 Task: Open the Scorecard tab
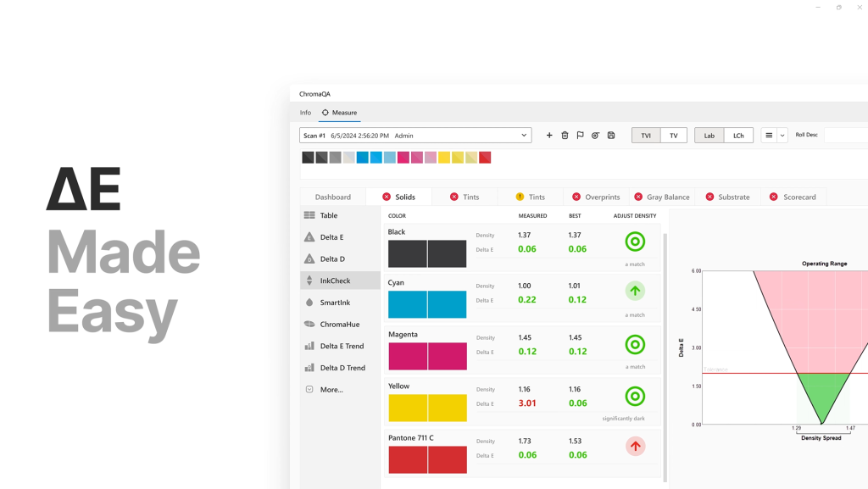click(793, 197)
